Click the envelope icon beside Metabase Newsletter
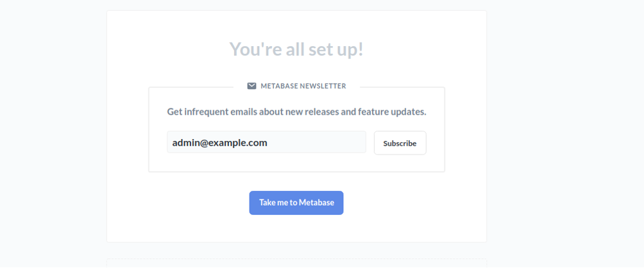The width and height of the screenshot is (644, 268). coord(252,86)
